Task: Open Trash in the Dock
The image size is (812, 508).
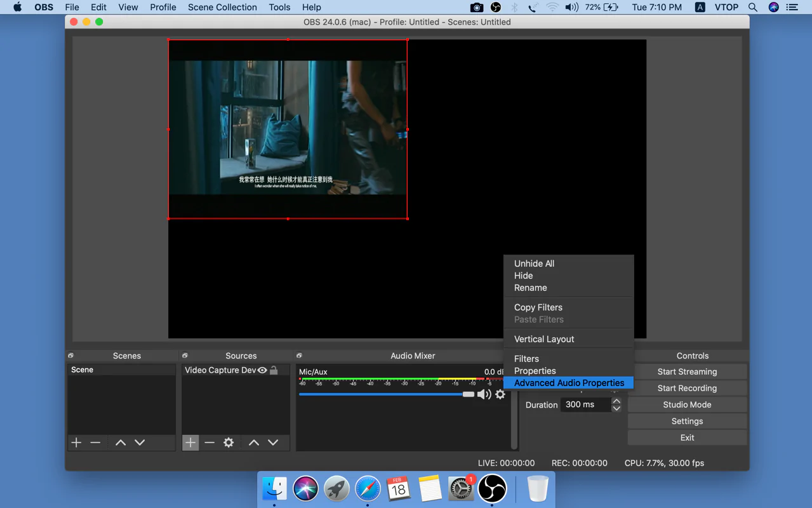Action: [x=538, y=489]
